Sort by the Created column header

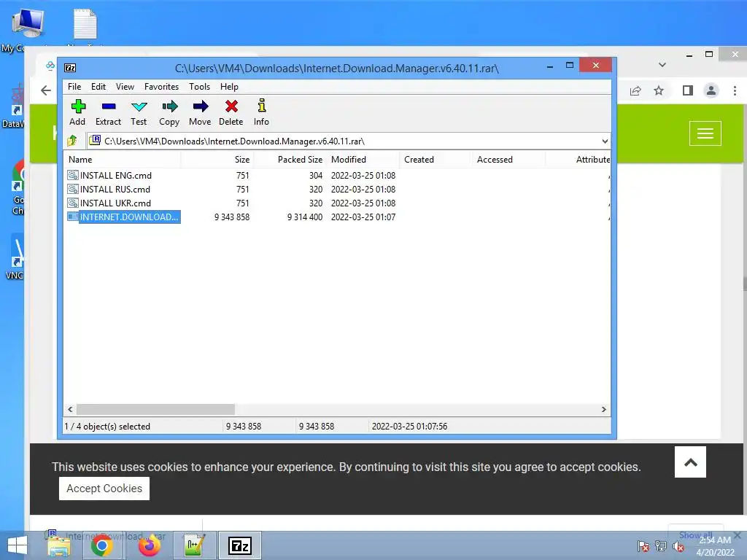[436, 160]
